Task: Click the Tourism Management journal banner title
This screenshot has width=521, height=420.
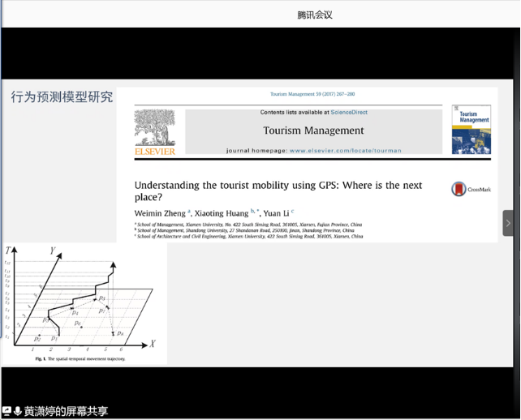Action: coord(313,130)
